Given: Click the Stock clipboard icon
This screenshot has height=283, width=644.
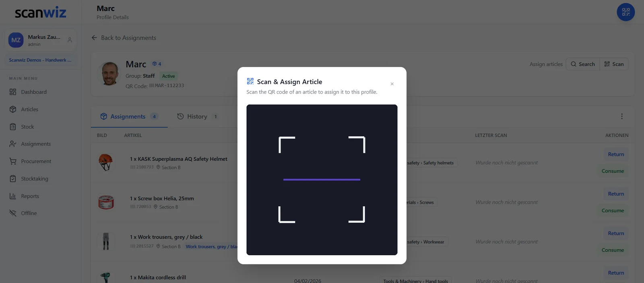Looking at the screenshot, I should [x=13, y=127].
